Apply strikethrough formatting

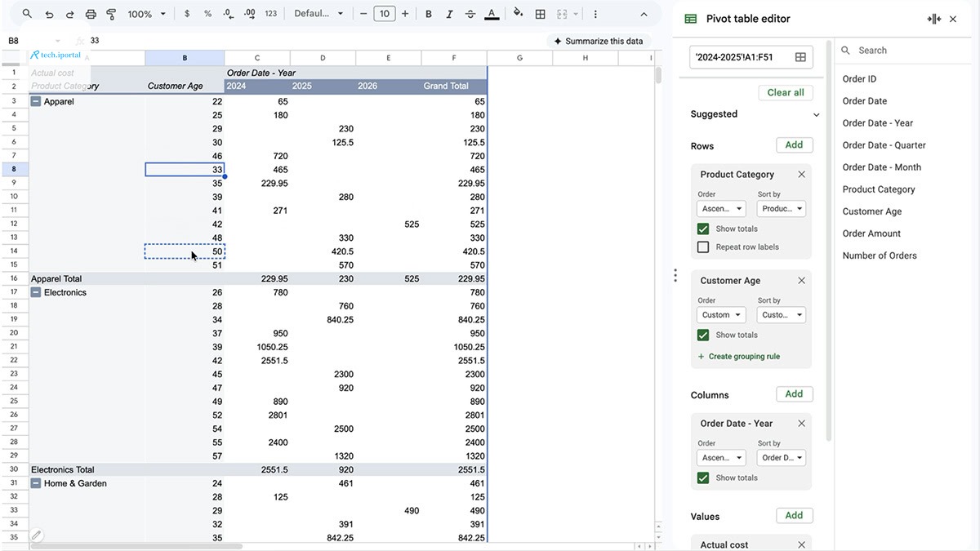[470, 14]
